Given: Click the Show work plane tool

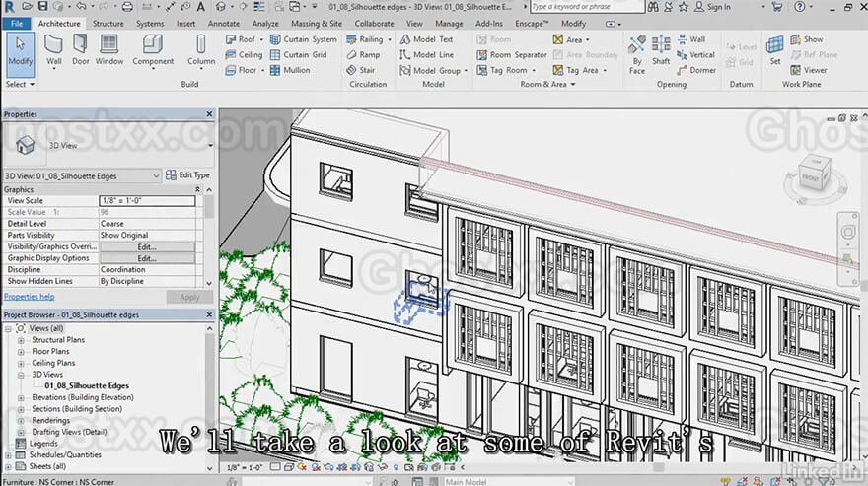Looking at the screenshot, I should (x=807, y=39).
